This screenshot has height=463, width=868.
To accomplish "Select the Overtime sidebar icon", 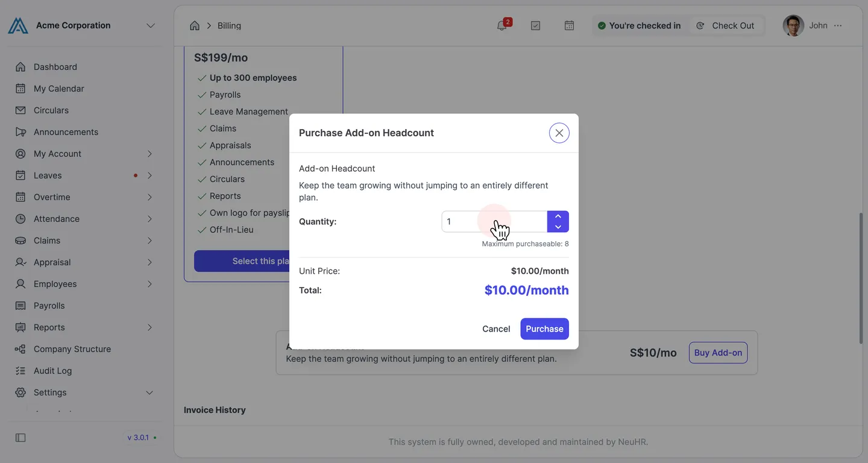I will coord(20,197).
